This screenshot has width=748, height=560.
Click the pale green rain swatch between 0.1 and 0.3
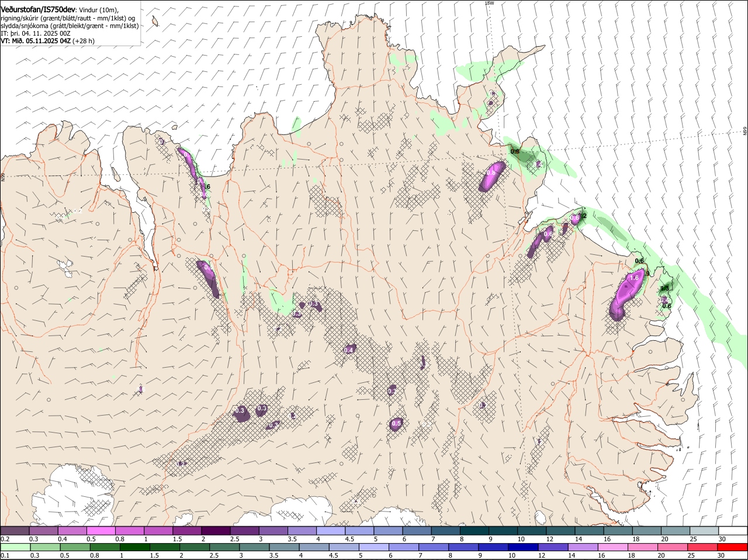click(15, 547)
